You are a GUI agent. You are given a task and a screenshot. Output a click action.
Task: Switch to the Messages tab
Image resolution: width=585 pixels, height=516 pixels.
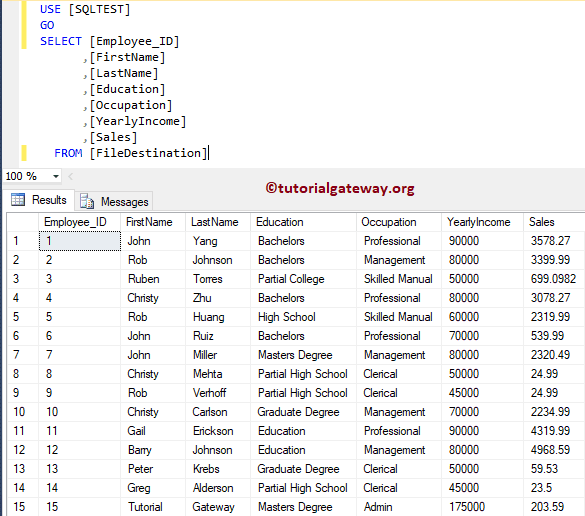coord(114,201)
